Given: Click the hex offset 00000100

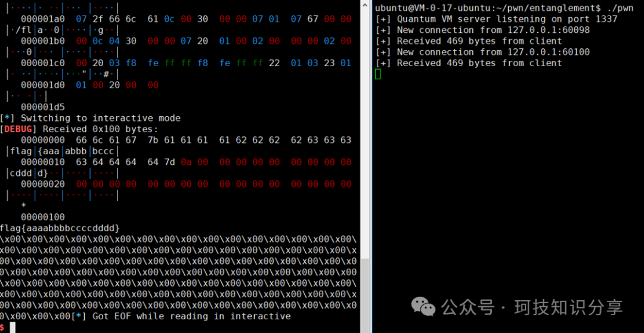Looking at the screenshot, I should [x=43, y=217].
